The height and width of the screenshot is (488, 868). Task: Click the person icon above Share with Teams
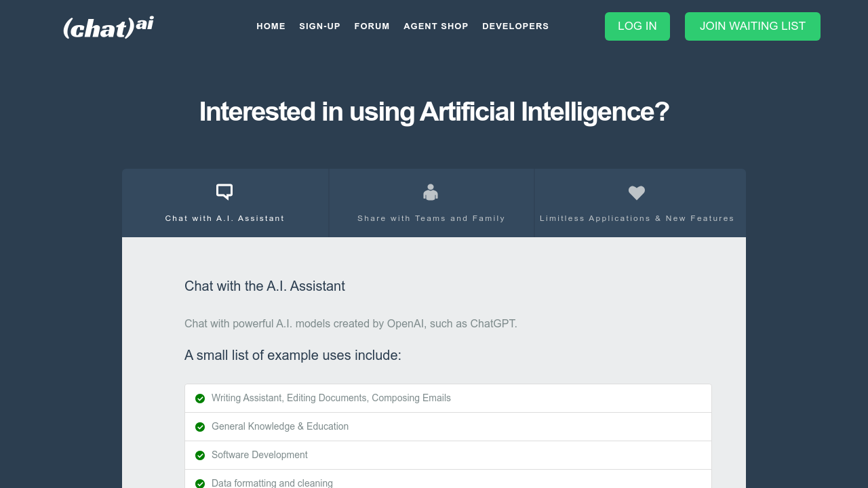431,192
